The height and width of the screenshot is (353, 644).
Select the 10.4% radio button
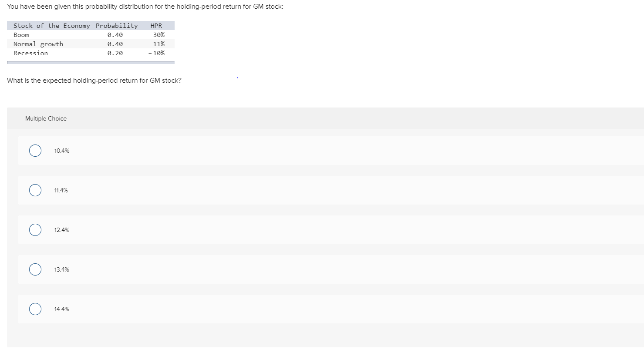[35, 150]
